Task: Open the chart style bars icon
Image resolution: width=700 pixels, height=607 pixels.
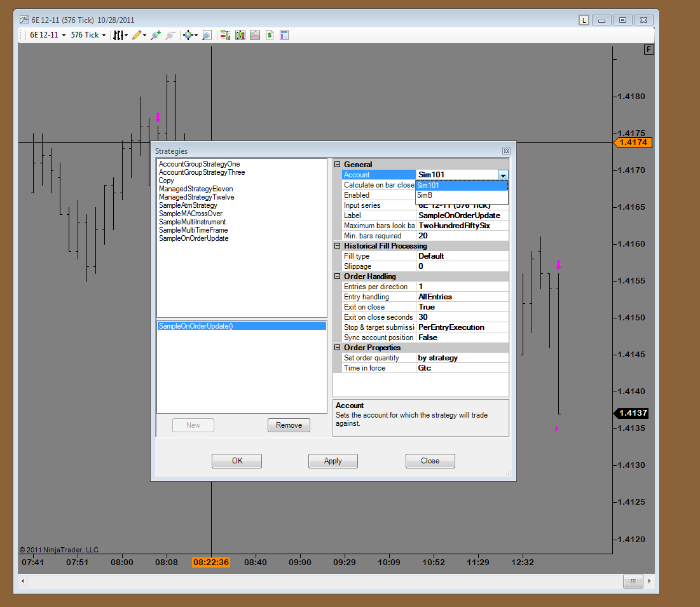Action: click(118, 35)
